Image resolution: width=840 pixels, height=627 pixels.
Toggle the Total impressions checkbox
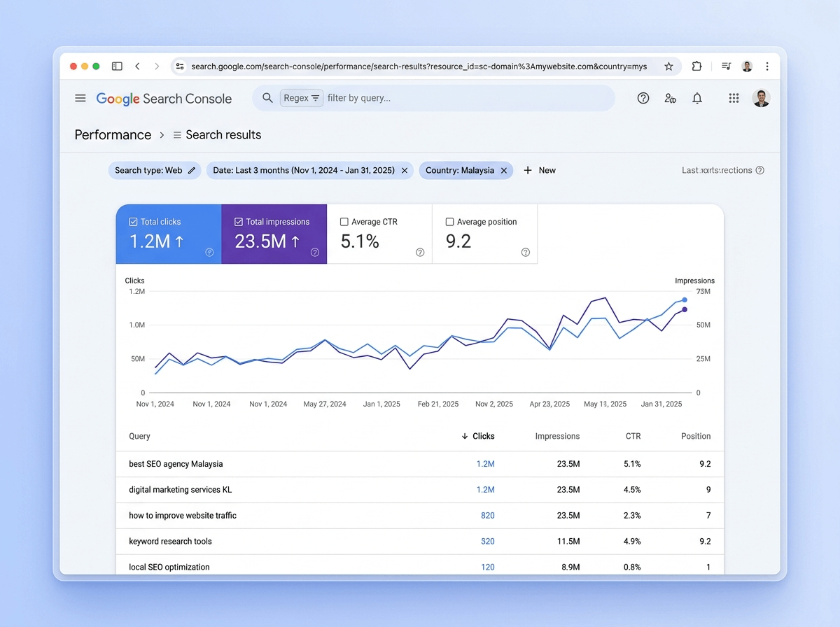[x=239, y=222]
